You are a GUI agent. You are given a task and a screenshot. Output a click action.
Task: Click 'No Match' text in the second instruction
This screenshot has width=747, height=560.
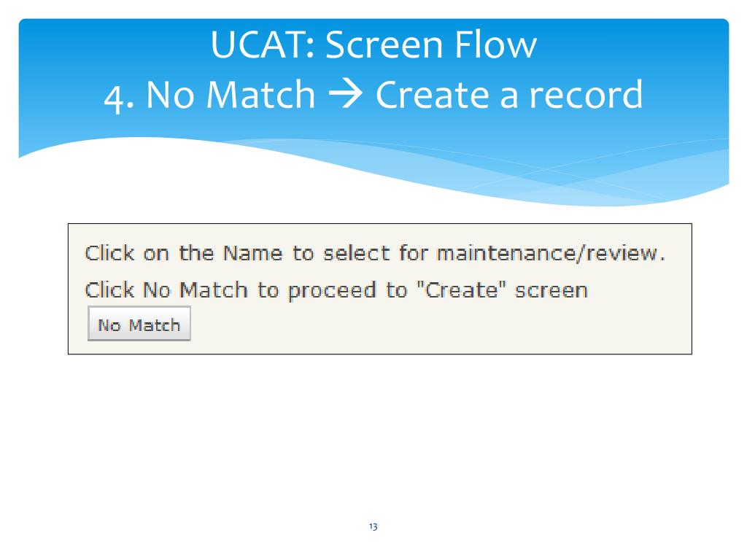tap(196, 289)
